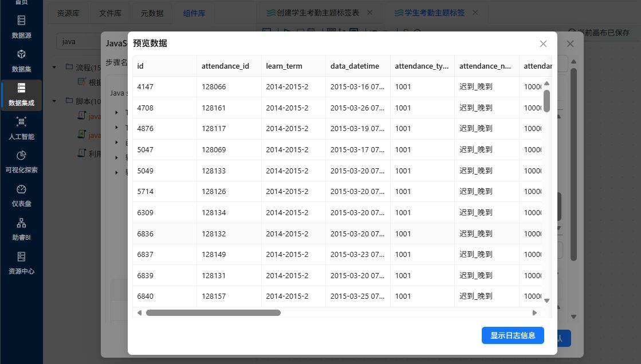Click attendance_id value 128149
Screen dimensions: 641x364
click(x=229, y=255)
